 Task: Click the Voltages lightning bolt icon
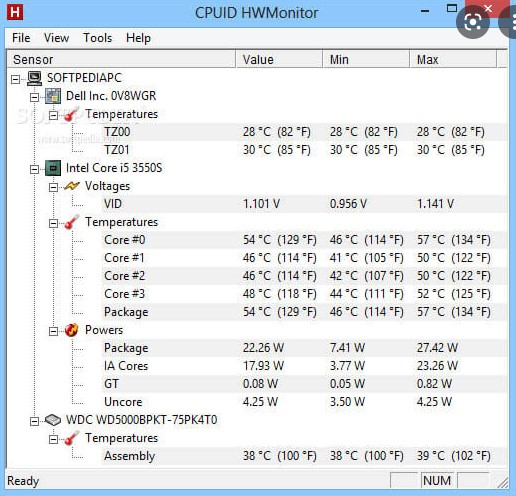(x=72, y=186)
